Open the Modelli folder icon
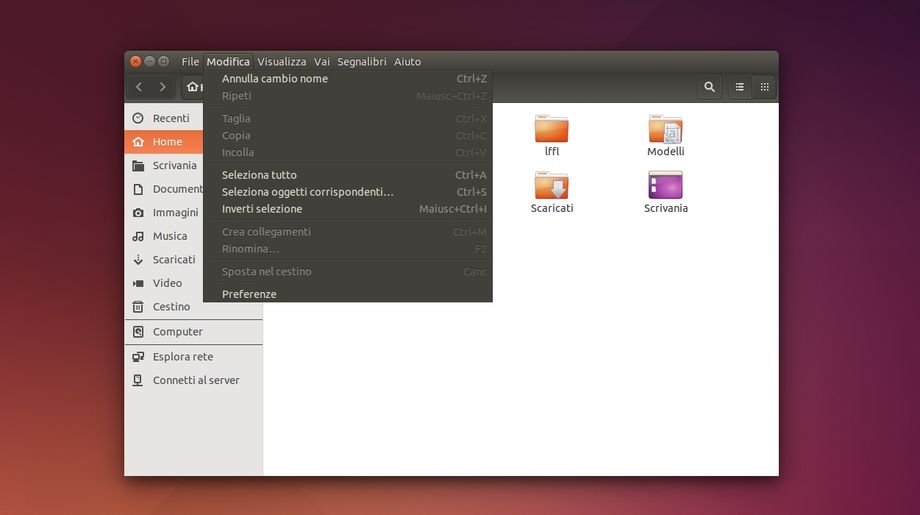 tap(665, 129)
